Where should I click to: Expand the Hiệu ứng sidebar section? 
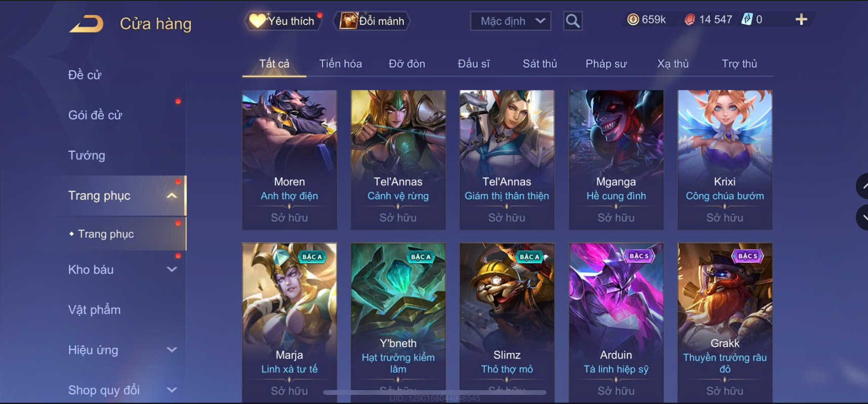point(172,350)
